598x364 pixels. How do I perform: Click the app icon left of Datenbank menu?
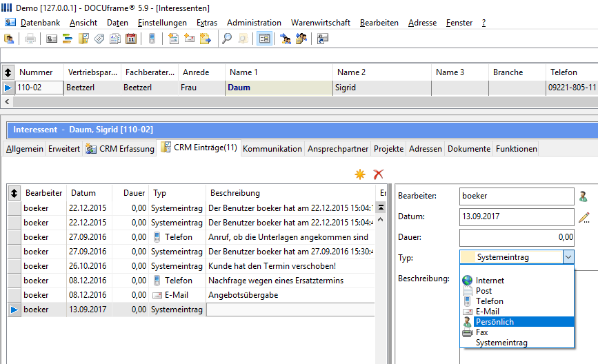tap(10, 23)
